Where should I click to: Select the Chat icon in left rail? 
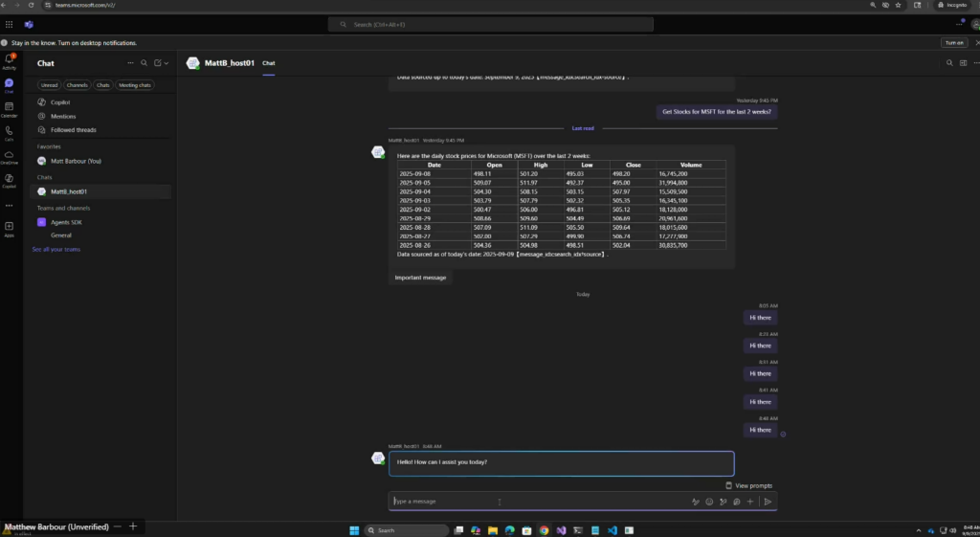tap(9, 85)
